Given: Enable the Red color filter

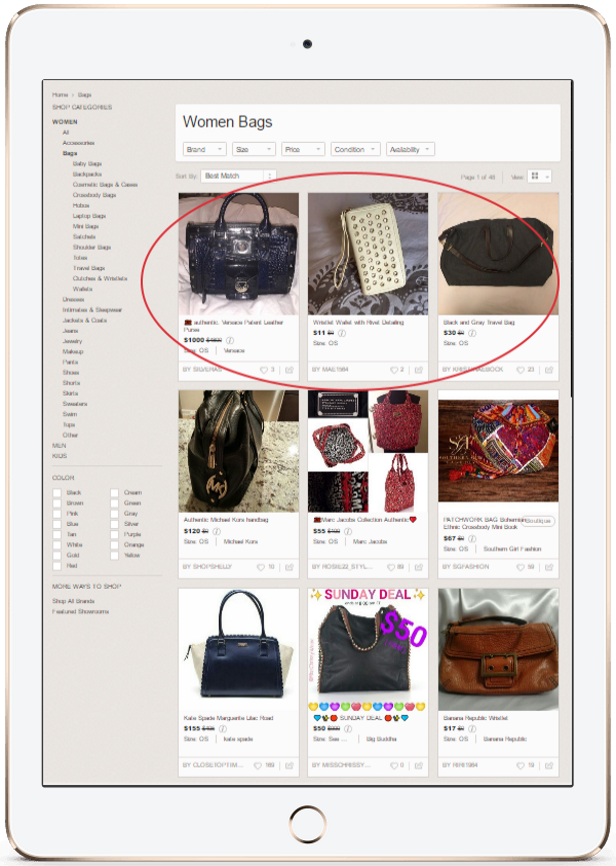Looking at the screenshot, I should pos(57,566).
